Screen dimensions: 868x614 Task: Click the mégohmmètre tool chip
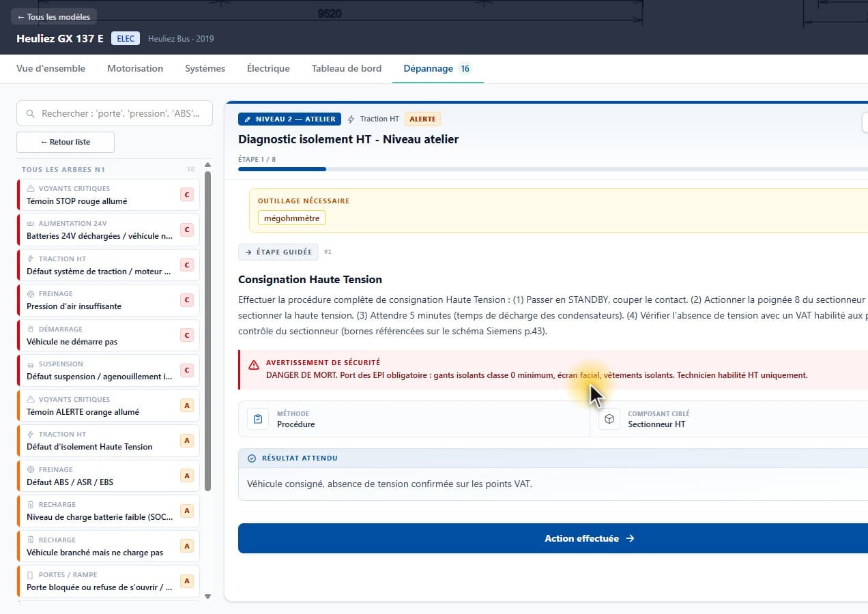pos(291,218)
